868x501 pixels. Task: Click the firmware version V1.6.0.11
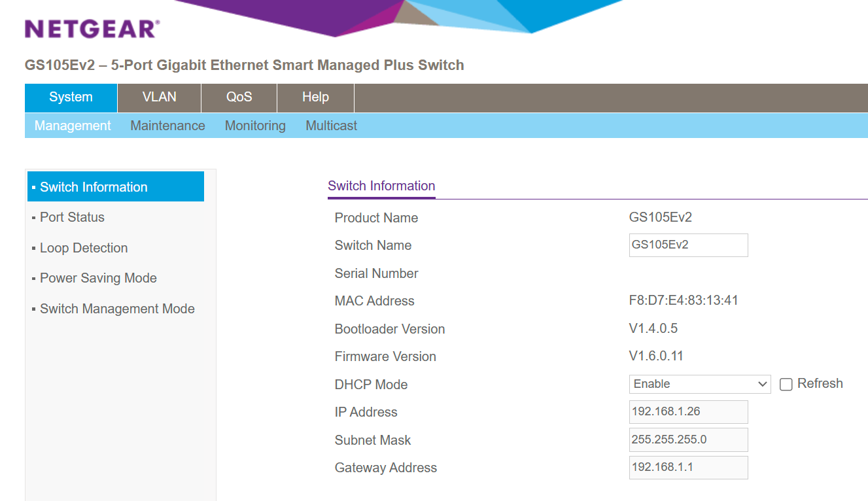656,356
